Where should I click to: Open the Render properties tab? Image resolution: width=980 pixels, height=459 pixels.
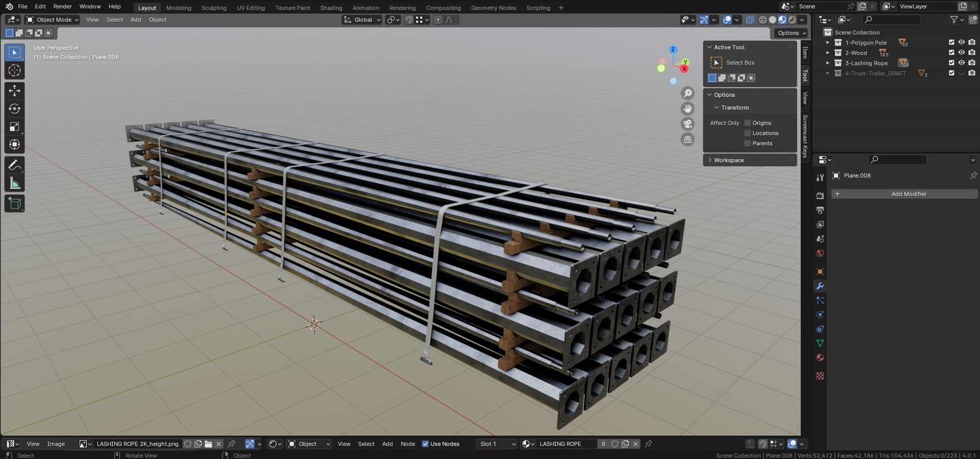[820, 196]
